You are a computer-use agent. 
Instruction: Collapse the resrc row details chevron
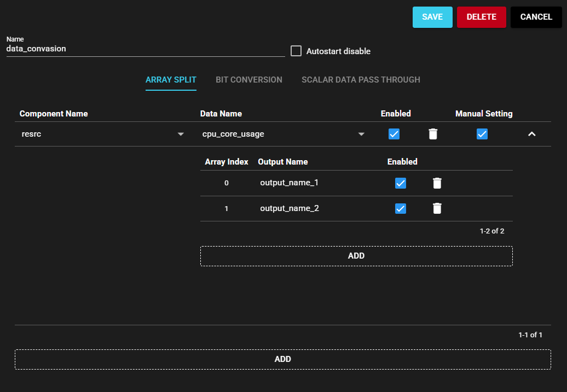click(x=531, y=134)
